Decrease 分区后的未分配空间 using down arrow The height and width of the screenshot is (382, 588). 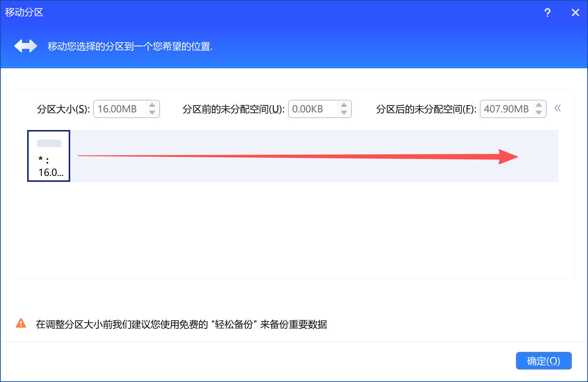click(x=539, y=113)
